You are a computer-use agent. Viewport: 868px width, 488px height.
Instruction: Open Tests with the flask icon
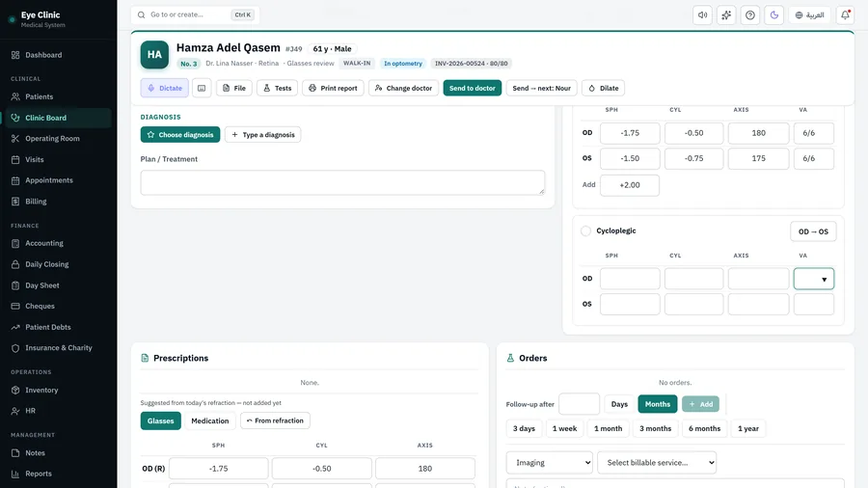coord(278,88)
